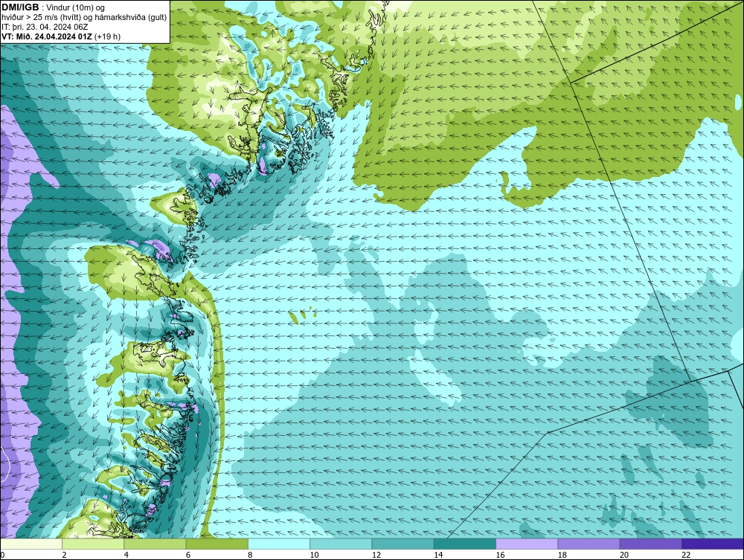Viewport: 744px width, 560px height.
Task: Click the 0–2 m/s palest yellow legend swatch
Action: pyautogui.click(x=31, y=544)
